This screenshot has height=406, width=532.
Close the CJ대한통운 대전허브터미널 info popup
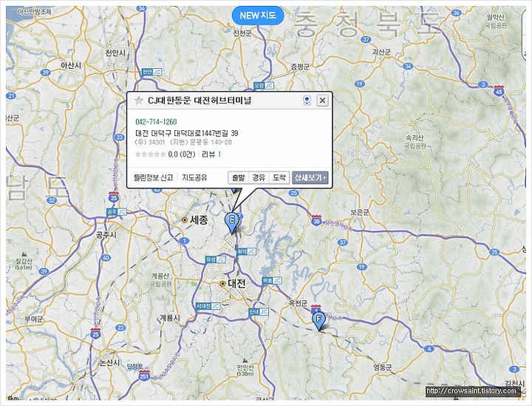(322, 101)
